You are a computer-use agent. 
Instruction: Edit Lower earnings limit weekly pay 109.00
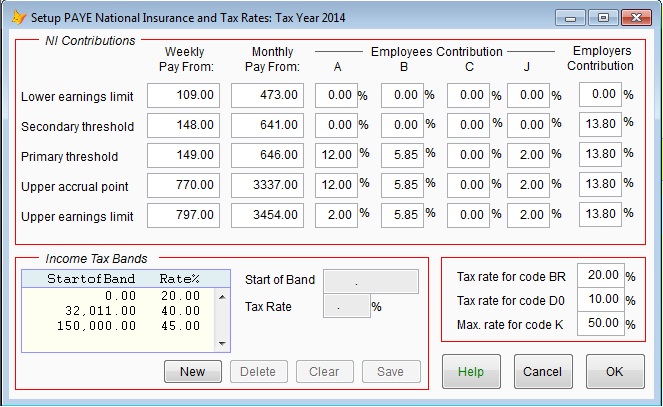(184, 95)
